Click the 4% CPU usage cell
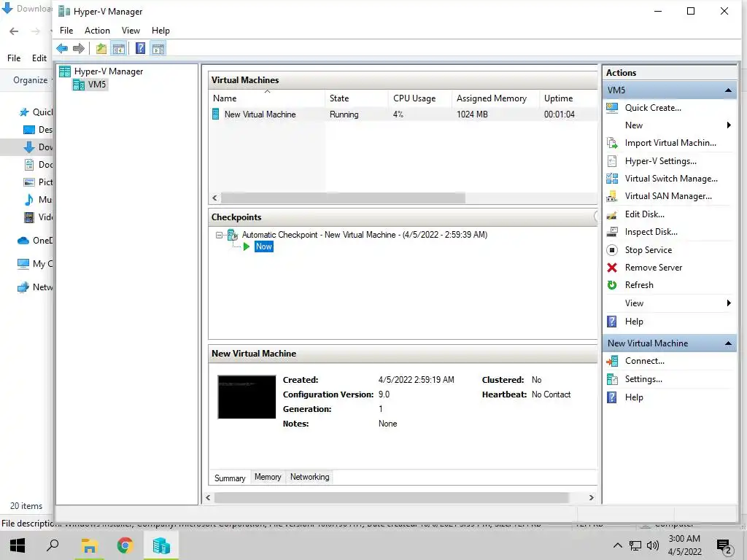This screenshot has height=560, width=747. 398,114
